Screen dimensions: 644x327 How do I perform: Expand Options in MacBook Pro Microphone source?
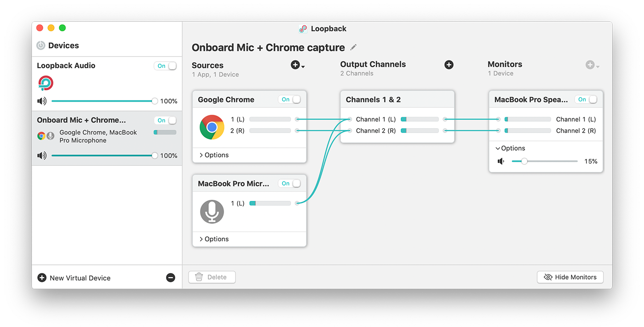click(214, 239)
